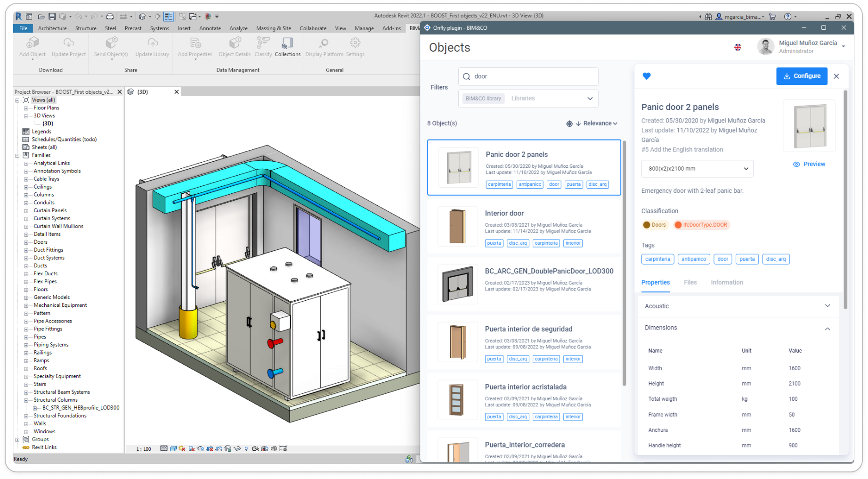Click the antipanico tag in details panel
Image resolution: width=868 pixels, height=479 pixels.
point(694,259)
